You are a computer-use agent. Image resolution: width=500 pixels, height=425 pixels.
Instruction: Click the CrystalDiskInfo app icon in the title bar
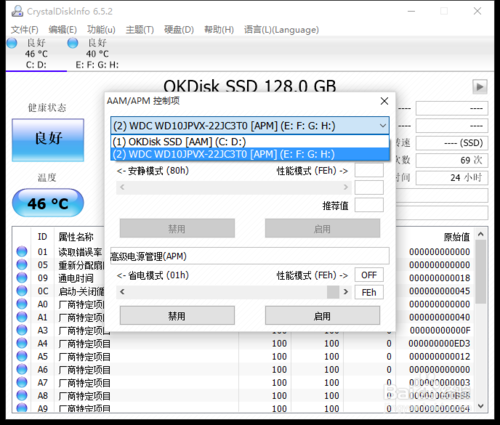pos(17,11)
